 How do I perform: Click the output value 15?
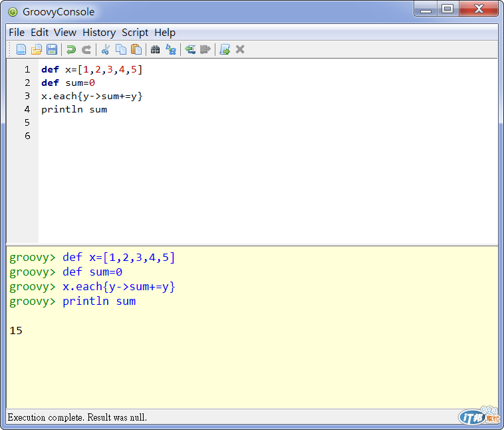(16, 331)
